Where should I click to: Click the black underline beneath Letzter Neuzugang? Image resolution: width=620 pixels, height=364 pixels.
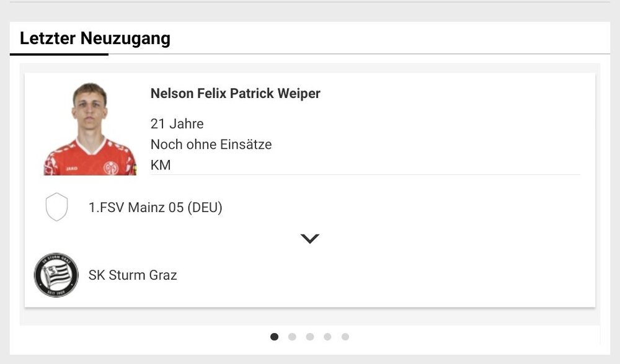coord(59,54)
